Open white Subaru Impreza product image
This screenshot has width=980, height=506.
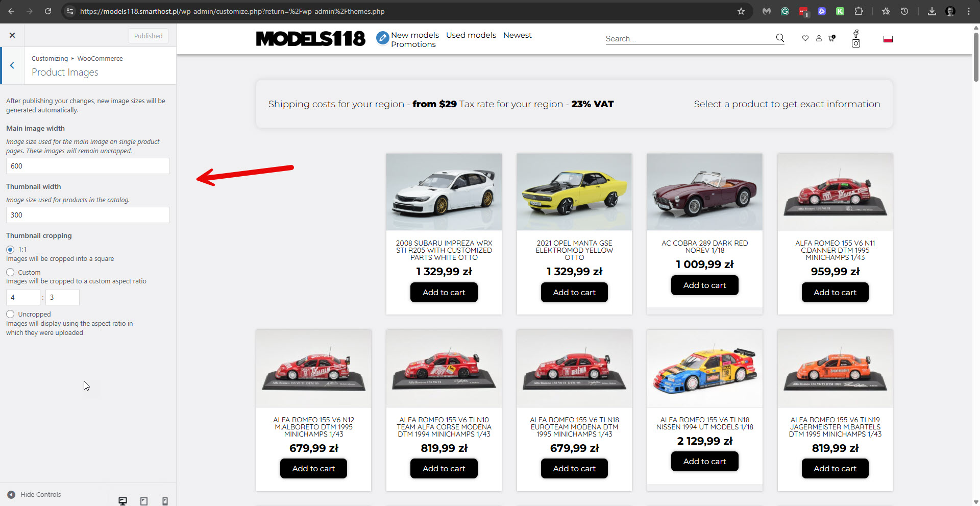pos(444,192)
